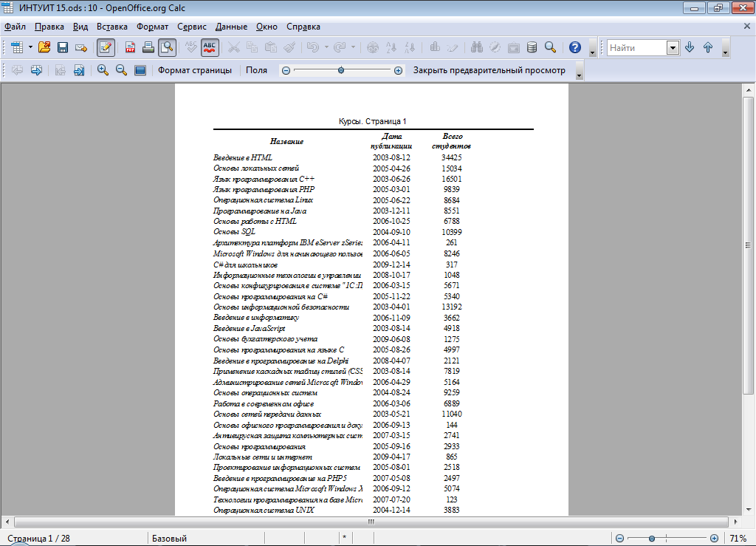Toggle the Full Screen preview icon

coord(140,70)
